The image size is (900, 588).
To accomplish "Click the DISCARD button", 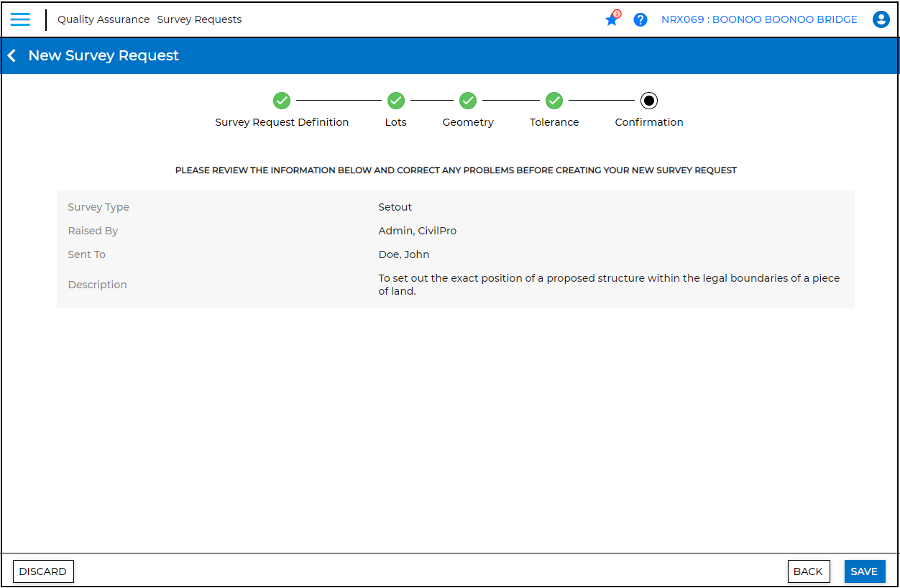I will [x=43, y=571].
